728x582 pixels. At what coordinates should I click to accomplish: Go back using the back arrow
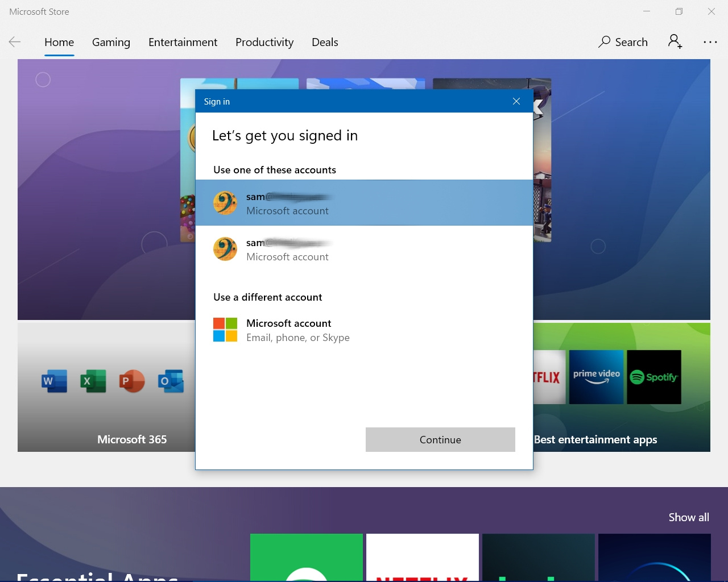15,41
